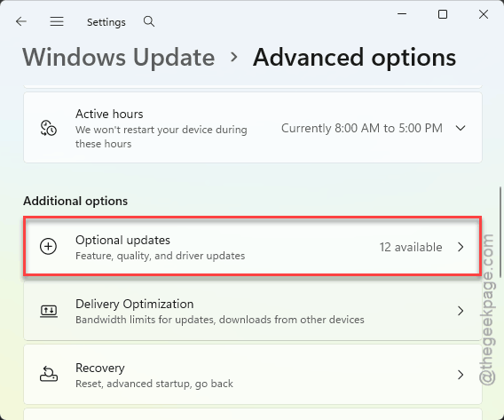Viewport: 504px width, 420px height.
Task: Open Delivery Optimization via its chevron
Action: [x=461, y=311]
